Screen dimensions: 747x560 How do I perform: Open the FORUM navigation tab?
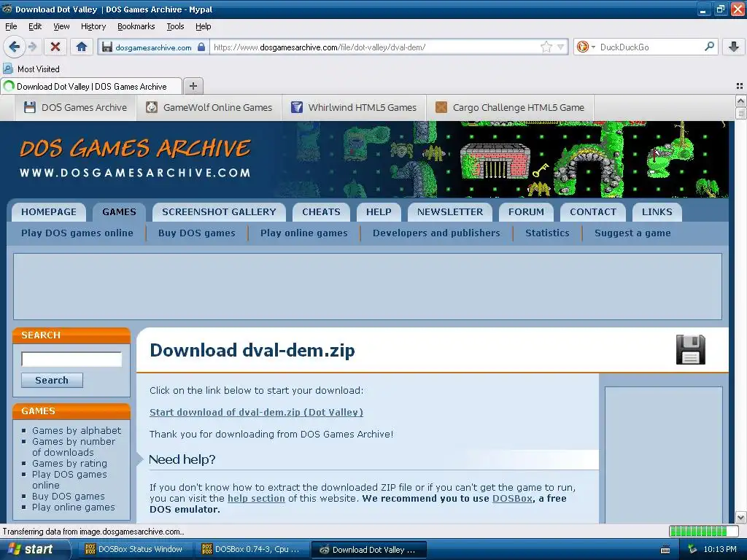526,212
